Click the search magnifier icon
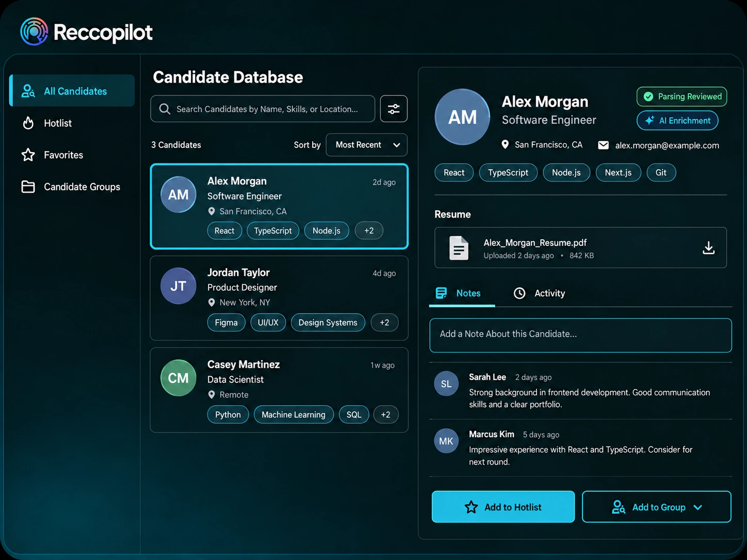The height and width of the screenshot is (560, 747). pos(165,109)
